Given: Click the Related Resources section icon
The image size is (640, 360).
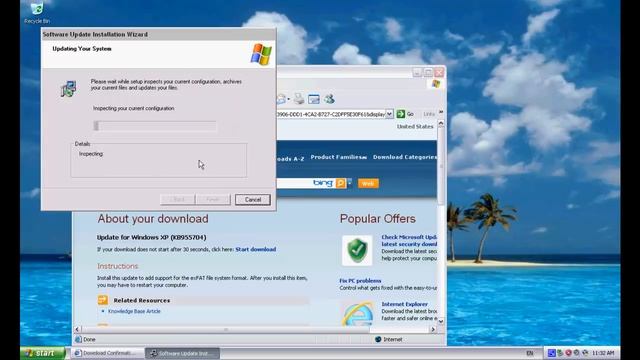Looking at the screenshot, I should coord(102,300).
